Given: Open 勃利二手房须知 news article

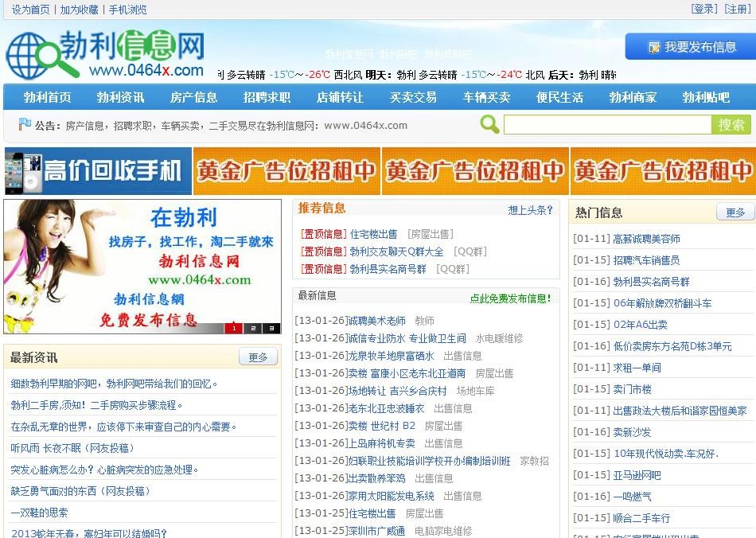Looking at the screenshot, I should pyautogui.click(x=96, y=405).
